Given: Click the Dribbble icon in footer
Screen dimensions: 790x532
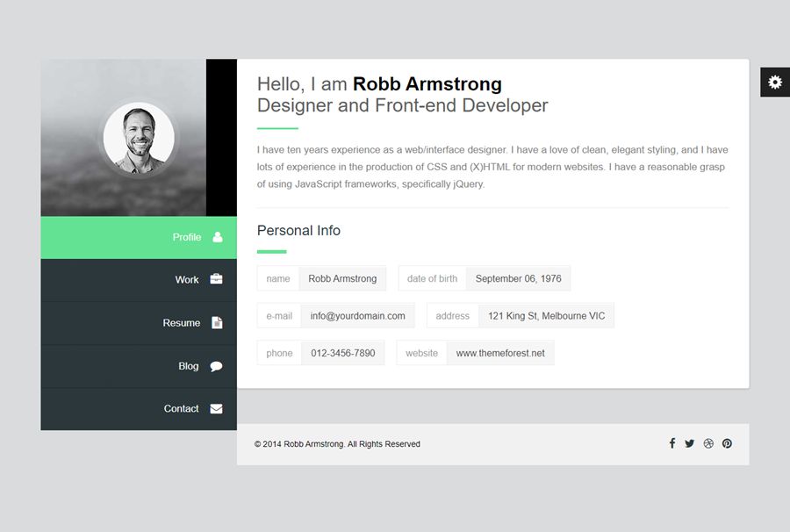Looking at the screenshot, I should [708, 443].
